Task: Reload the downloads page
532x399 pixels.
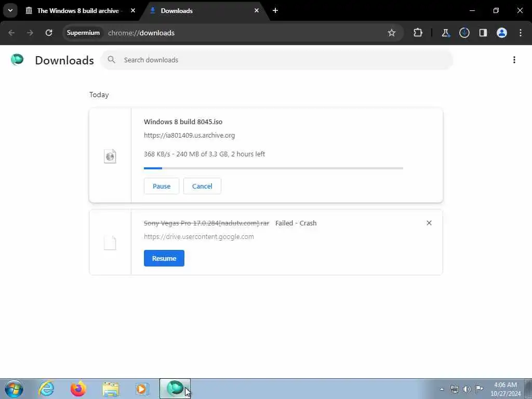Action: [49, 33]
